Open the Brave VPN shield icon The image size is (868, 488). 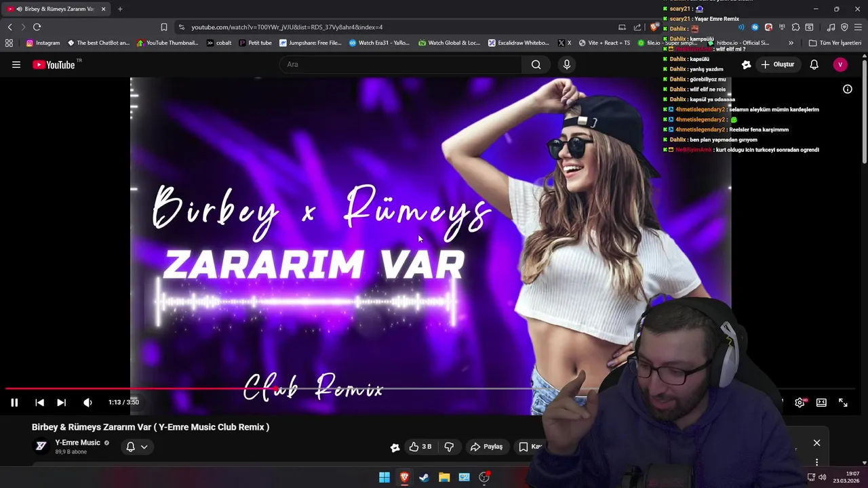844,27
